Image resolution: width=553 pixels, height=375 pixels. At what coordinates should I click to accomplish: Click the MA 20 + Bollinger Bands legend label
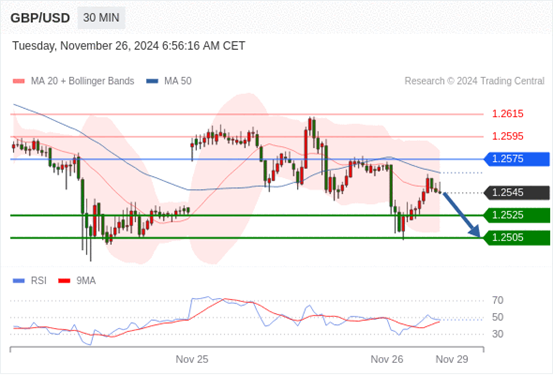pos(83,81)
